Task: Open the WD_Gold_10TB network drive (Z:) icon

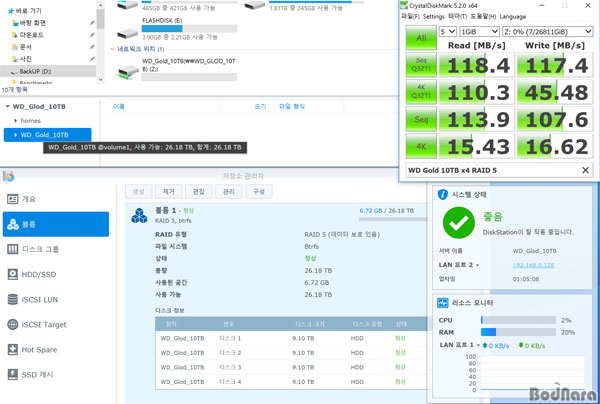Action: click(128, 72)
